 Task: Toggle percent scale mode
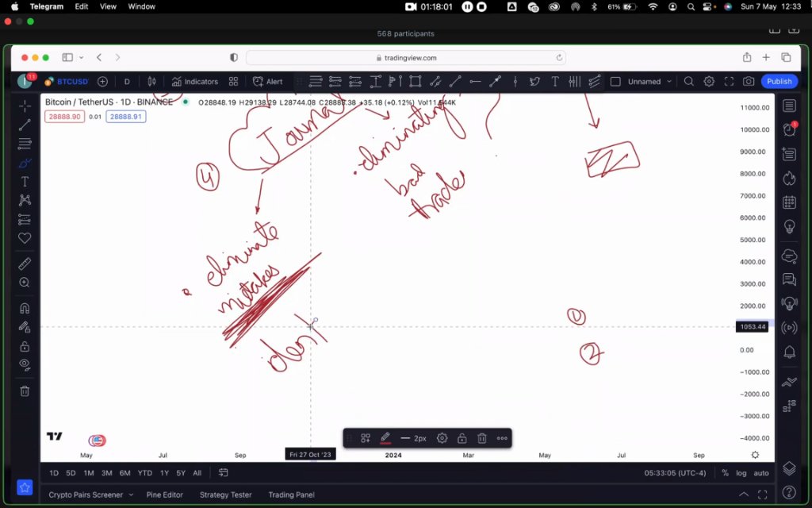725,473
